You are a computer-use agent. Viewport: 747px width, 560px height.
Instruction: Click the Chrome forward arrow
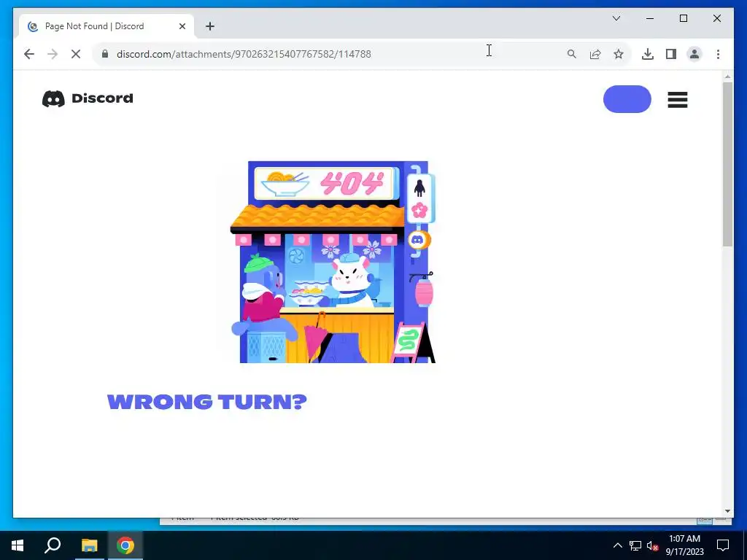[x=53, y=54]
